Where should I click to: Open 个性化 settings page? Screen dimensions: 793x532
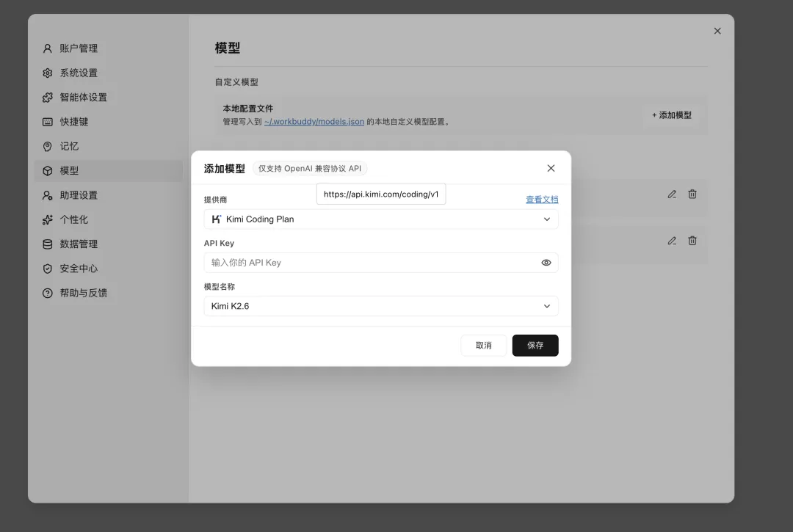pyautogui.click(x=108, y=220)
